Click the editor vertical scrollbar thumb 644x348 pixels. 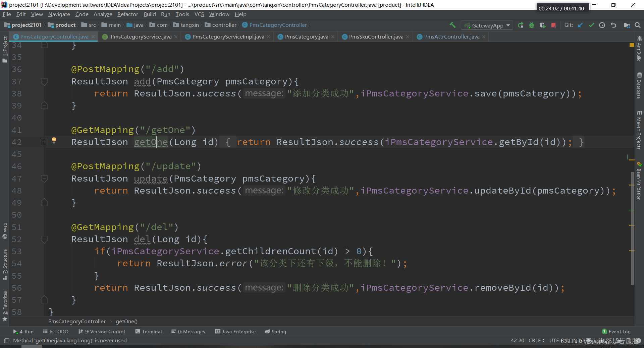(x=632, y=228)
